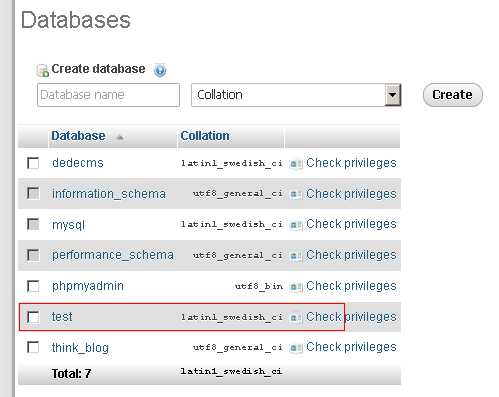The image size is (499, 397).
Task: Click the Database column sort arrow
Action: (120, 137)
